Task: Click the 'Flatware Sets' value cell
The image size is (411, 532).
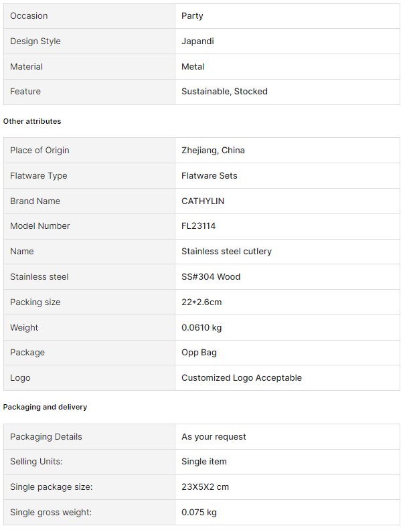Action: (209, 176)
